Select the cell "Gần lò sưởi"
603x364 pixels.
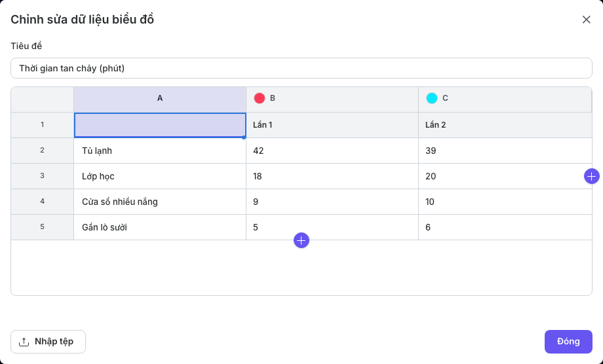coord(160,227)
